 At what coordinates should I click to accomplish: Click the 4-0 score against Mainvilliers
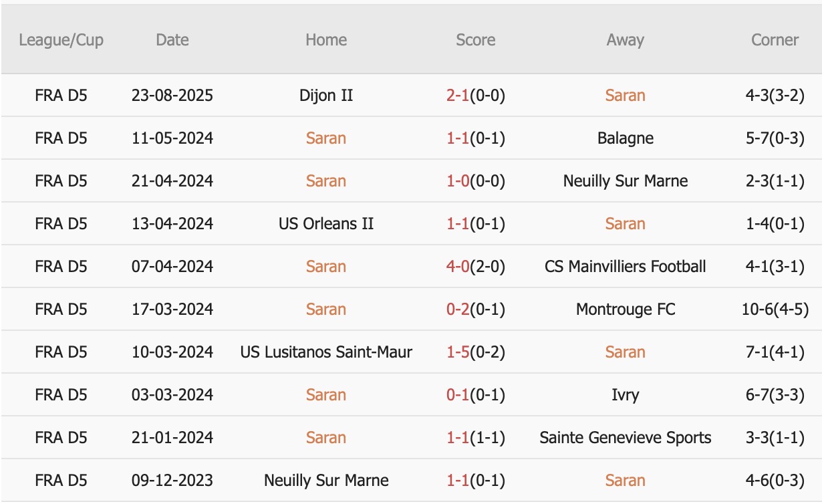coord(458,267)
